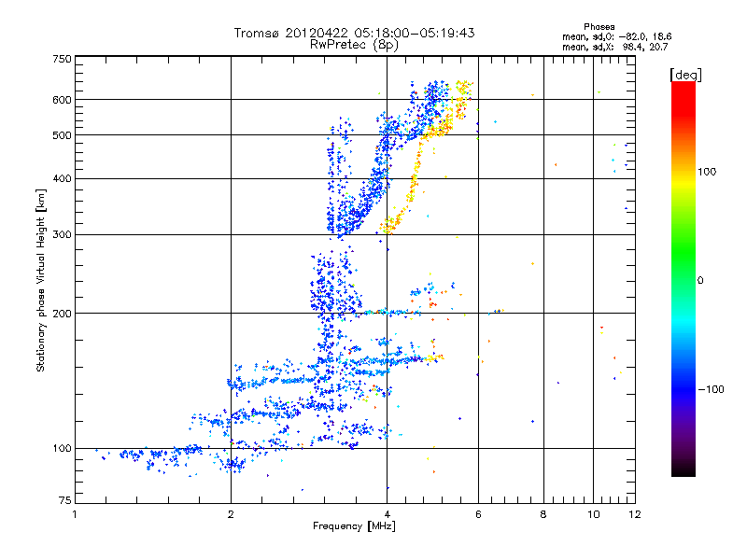Click the 'Phases' heading text
Image resolution: width=747 pixels, height=560 pixels.
(x=599, y=27)
